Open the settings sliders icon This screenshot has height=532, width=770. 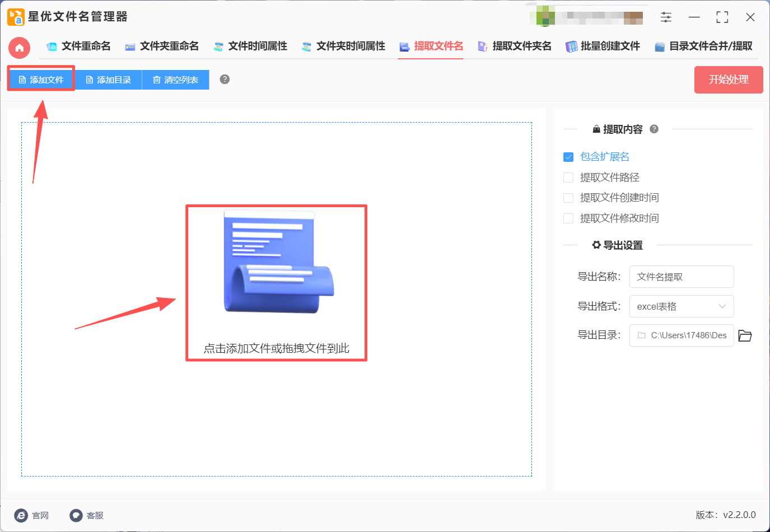[666, 17]
